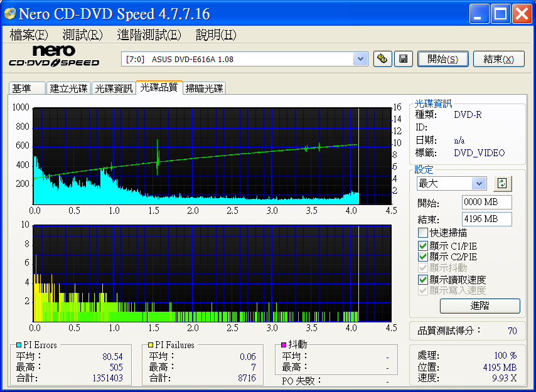Click the 進階 button
Viewport: 536px width, 392px height.
click(480, 305)
